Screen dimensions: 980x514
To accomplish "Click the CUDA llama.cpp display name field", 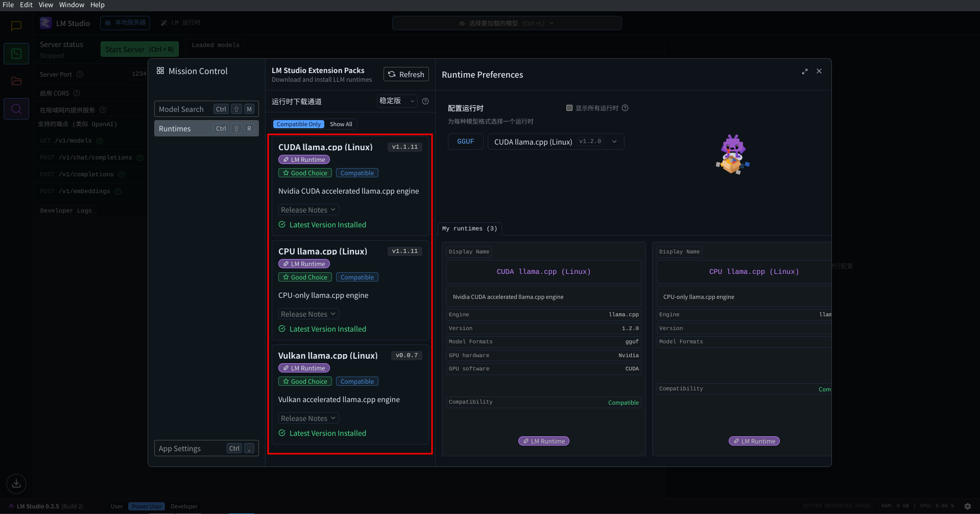I will pyautogui.click(x=544, y=272).
